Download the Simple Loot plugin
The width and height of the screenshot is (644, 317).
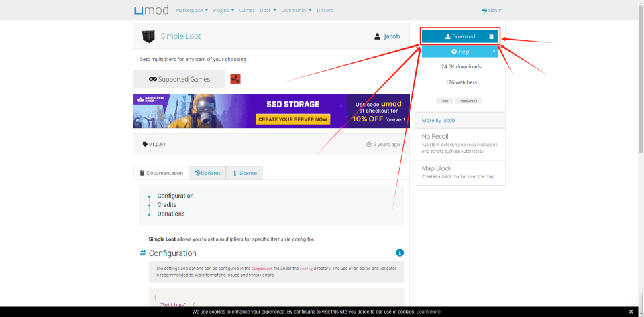460,36
